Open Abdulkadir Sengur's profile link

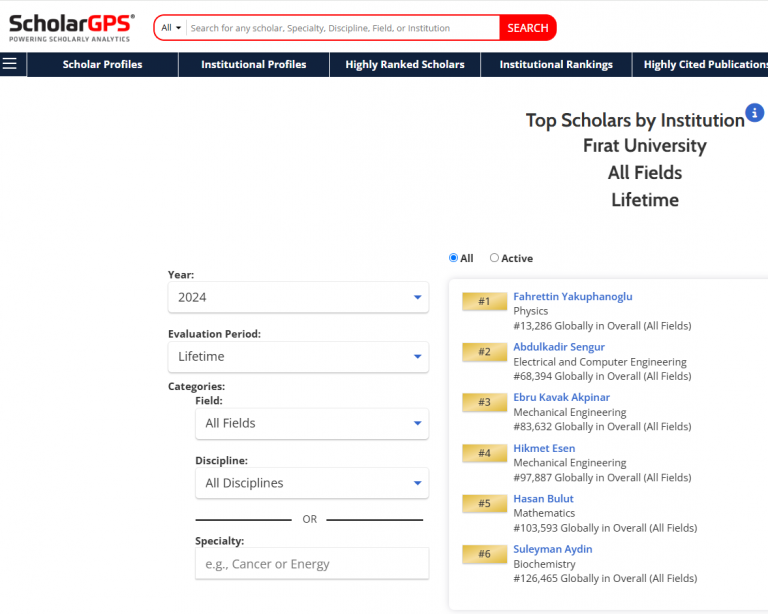559,347
